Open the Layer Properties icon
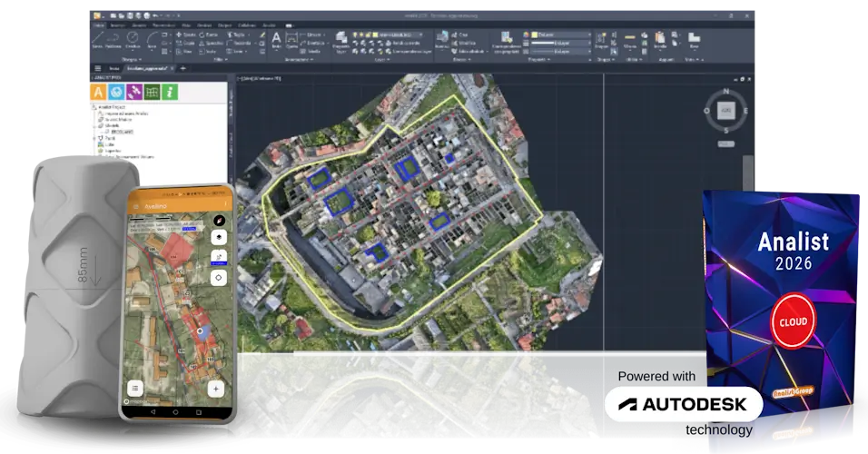This screenshot has height=454, width=868. point(341,40)
